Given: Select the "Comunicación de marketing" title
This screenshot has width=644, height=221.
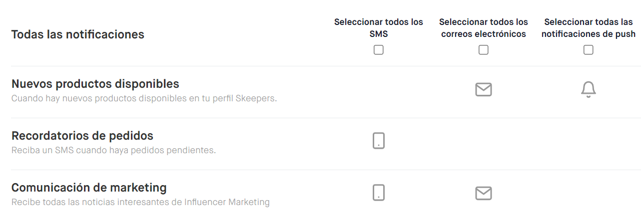Looking at the screenshot, I should tap(88, 188).
